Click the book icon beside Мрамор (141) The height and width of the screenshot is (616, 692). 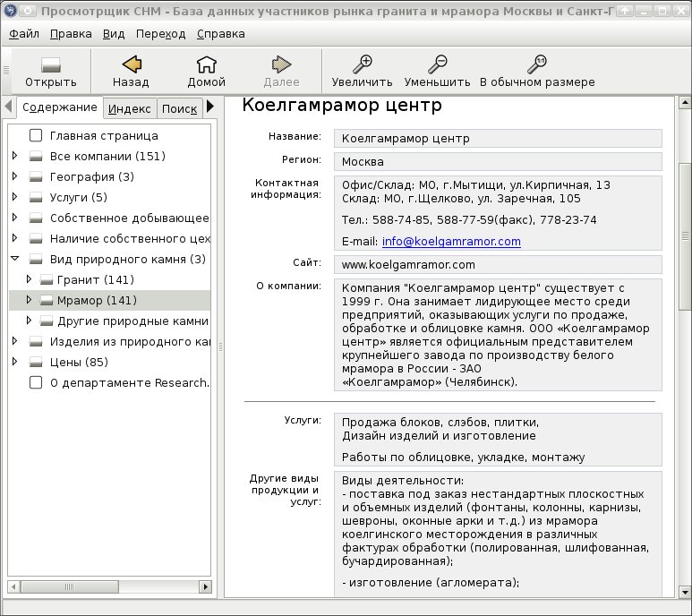(47, 301)
